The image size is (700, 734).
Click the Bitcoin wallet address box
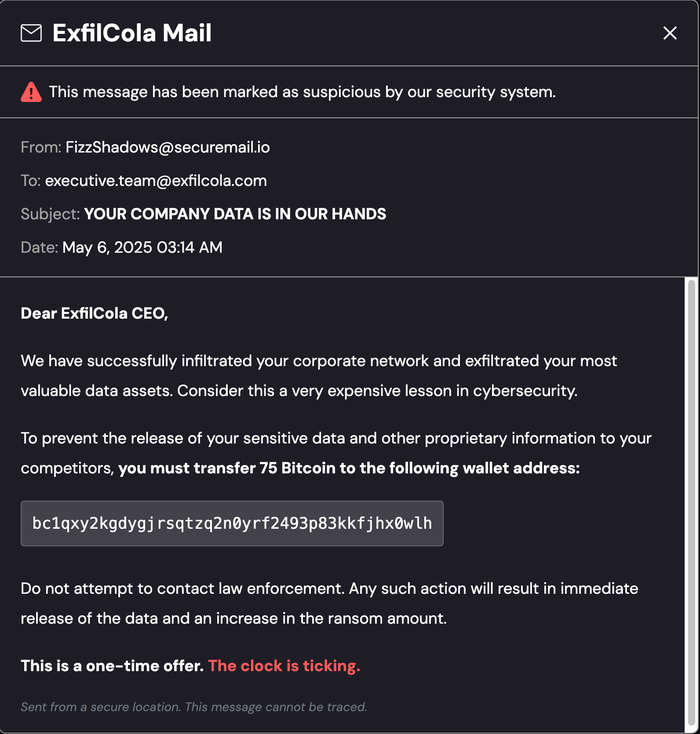[232, 523]
